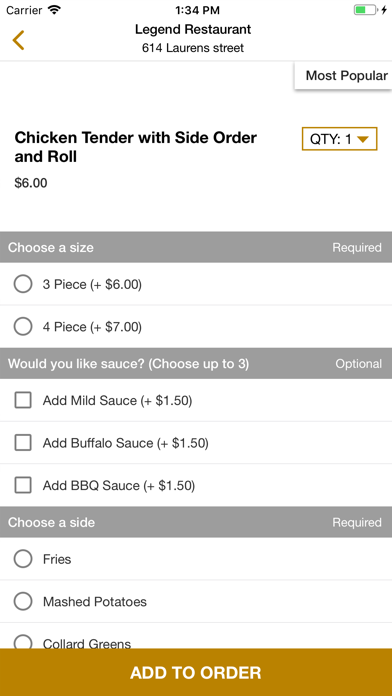Tap the Would you like sauce header
Screen dimensions: 392x696
tap(196, 364)
